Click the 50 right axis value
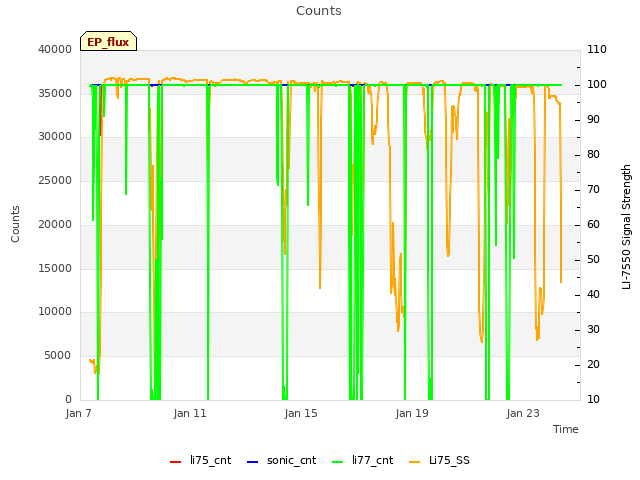 593,260
